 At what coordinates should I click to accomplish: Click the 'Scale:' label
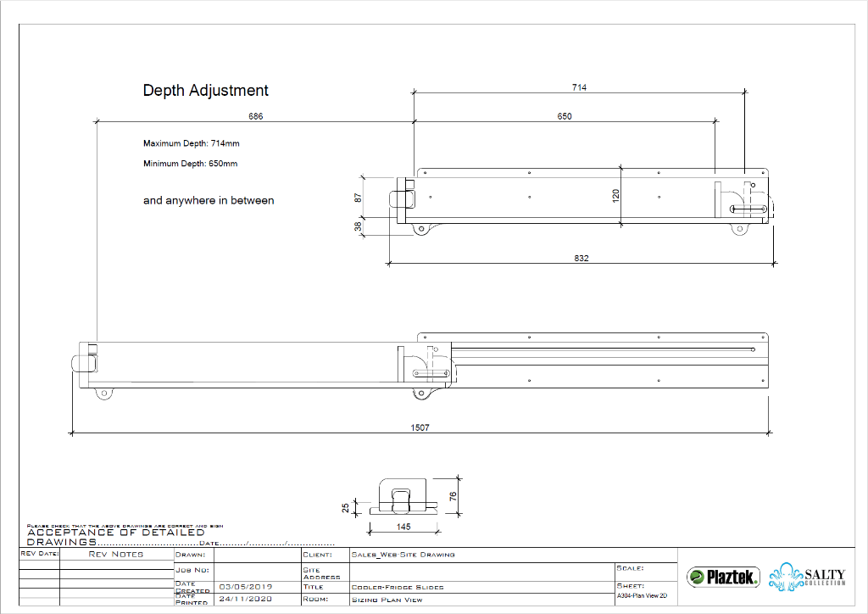coord(630,568)
